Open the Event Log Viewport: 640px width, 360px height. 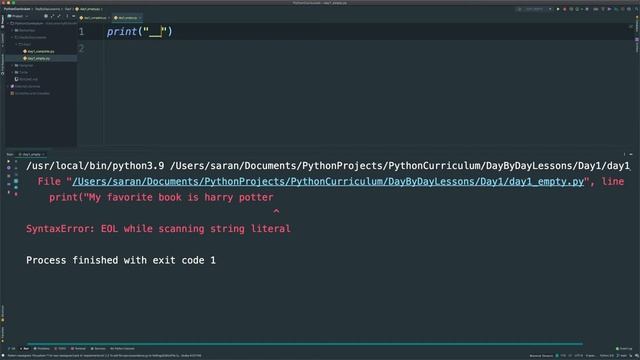624,349
